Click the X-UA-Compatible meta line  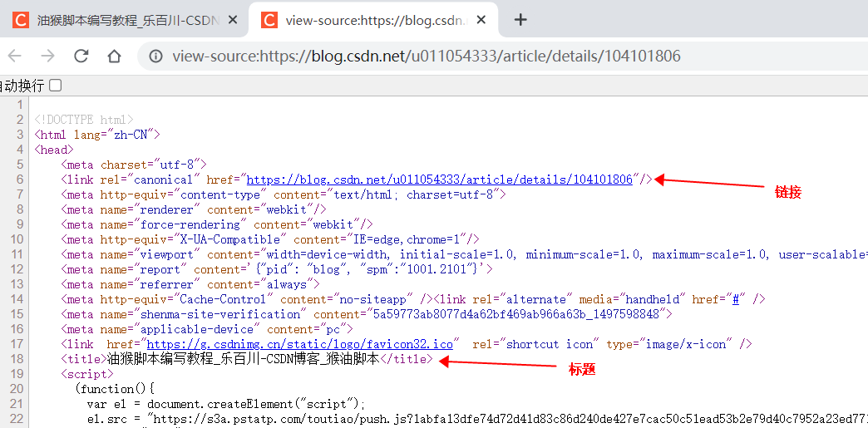[269, 239]
